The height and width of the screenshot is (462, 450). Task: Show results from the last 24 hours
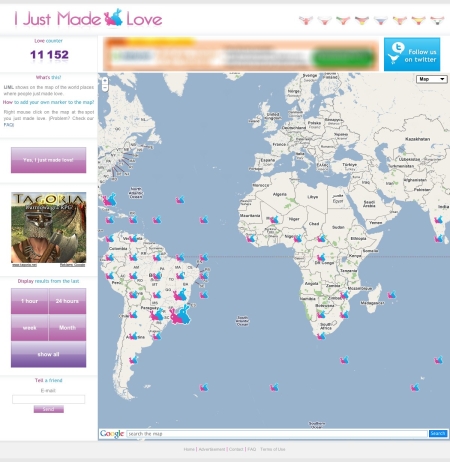[x=67, y=301]
